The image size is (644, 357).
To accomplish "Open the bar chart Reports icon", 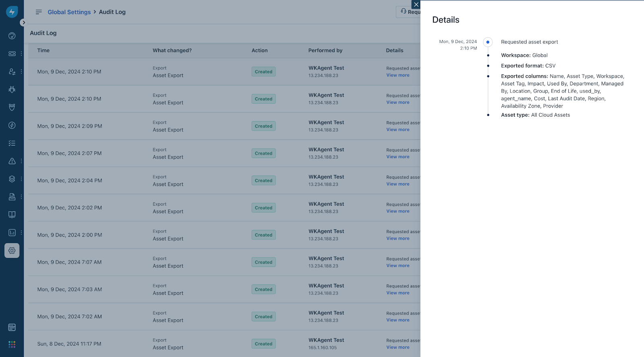I will 12,233.
